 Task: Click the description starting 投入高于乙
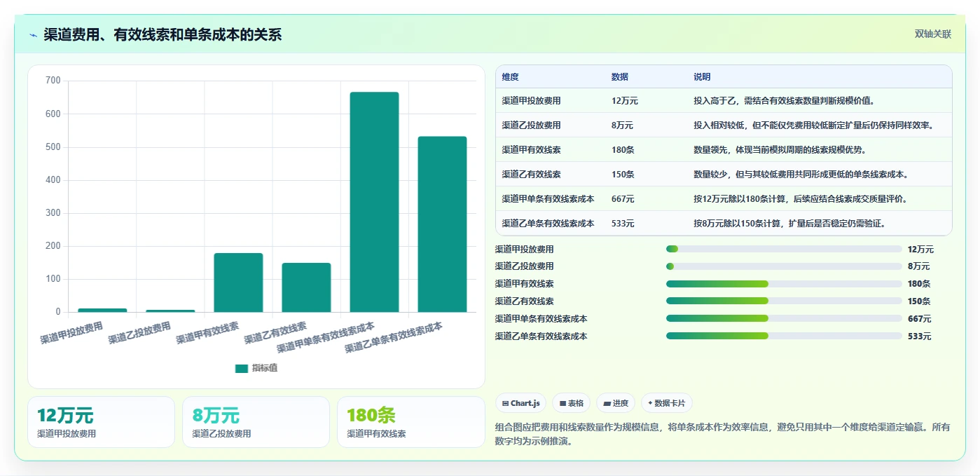785,101
